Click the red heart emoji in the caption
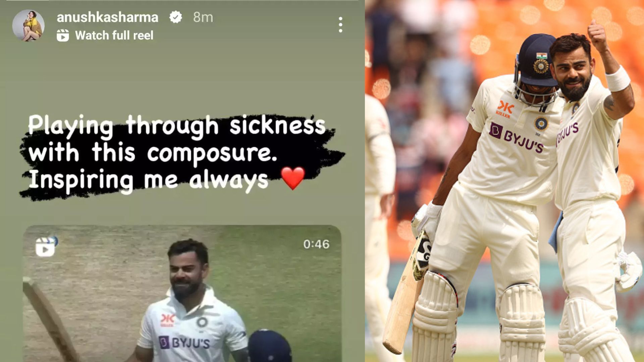644x362 pixels. [x=293, y=178]
